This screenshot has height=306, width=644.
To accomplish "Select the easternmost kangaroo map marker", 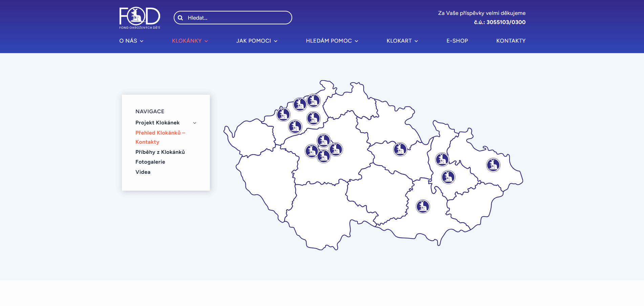I will tap(493, 165).
